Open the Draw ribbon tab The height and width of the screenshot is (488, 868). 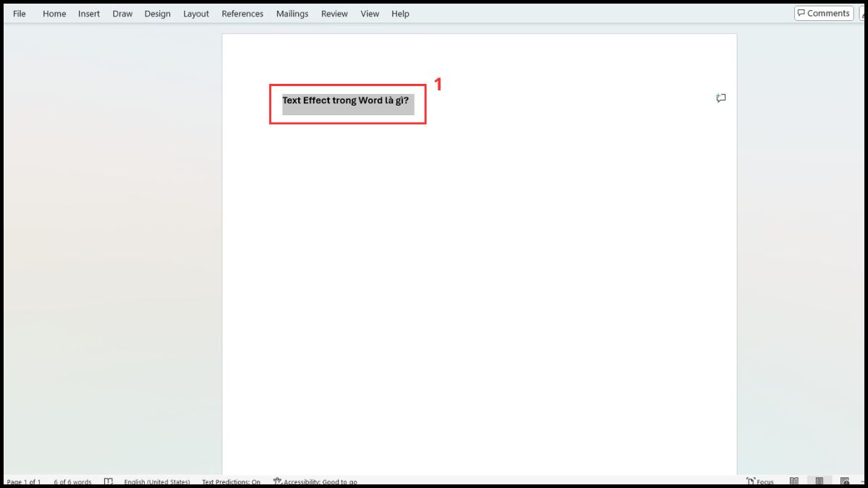click(122, 14)
